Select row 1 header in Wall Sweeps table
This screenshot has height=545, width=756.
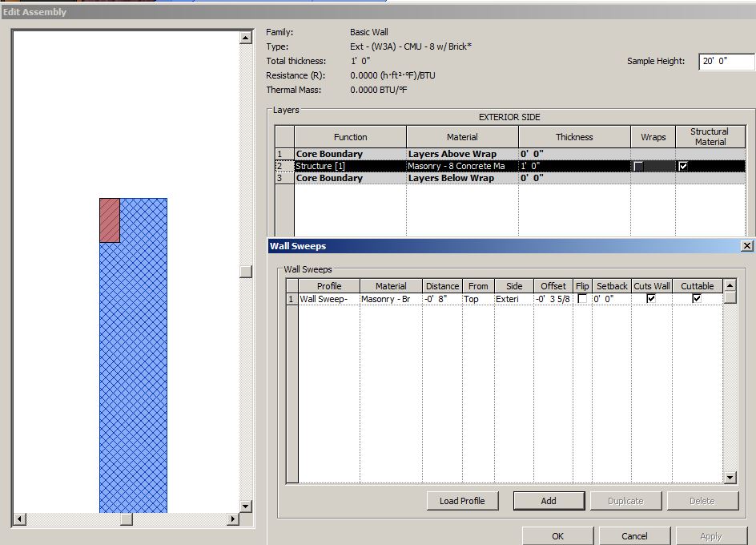(292, 299)
